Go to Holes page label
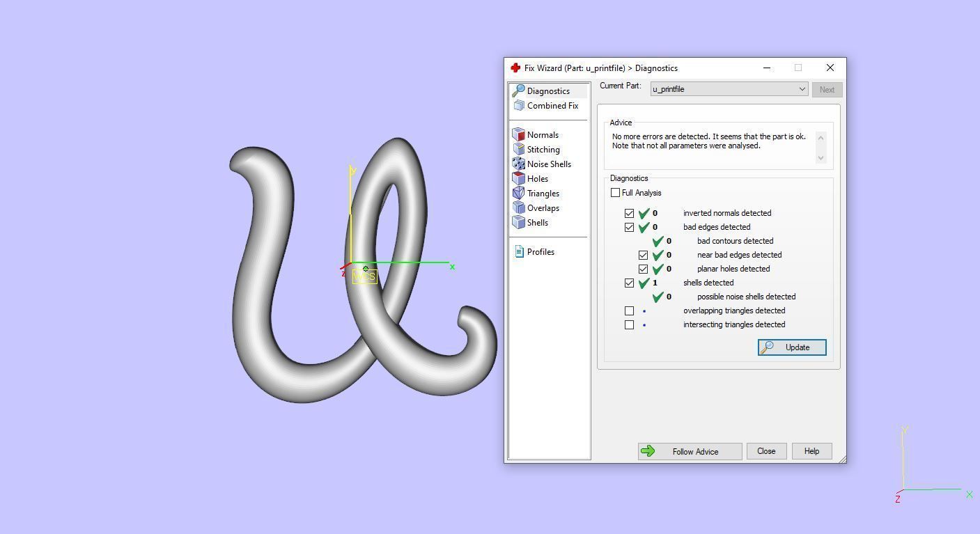This screenshot has width=980, height=534. tap(538, 179)
